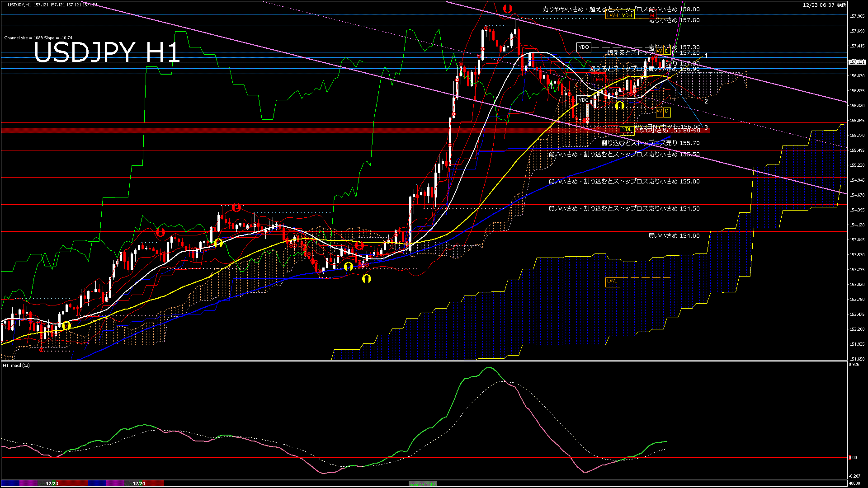The width and height of the screenshot is (868, 488).
Task: Click the 買い小さめ 154.00 level label
Action: (x=674, y=236)
